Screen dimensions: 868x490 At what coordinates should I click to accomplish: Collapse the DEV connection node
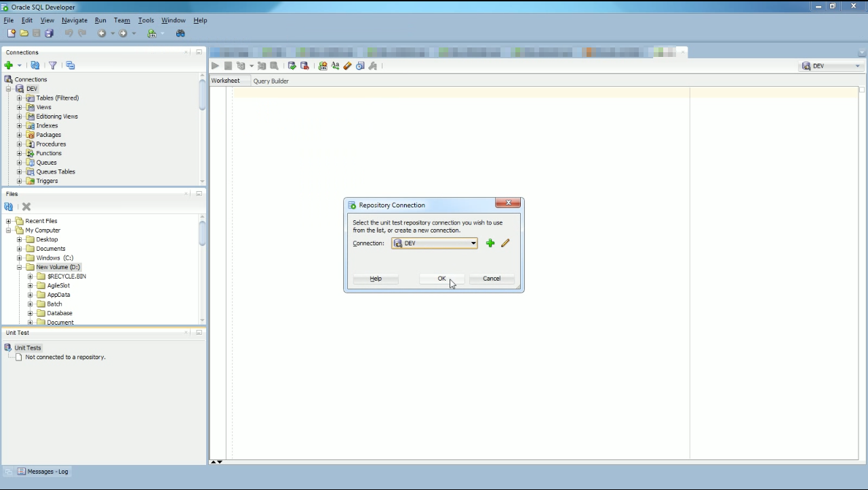coord(9,89)
